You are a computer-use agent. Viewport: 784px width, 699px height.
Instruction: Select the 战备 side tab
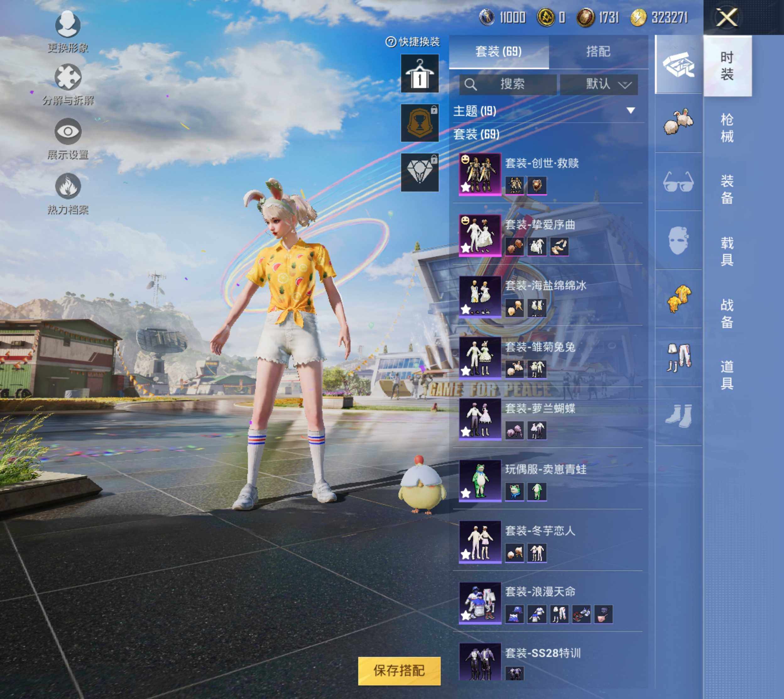(x=727, y=313)
